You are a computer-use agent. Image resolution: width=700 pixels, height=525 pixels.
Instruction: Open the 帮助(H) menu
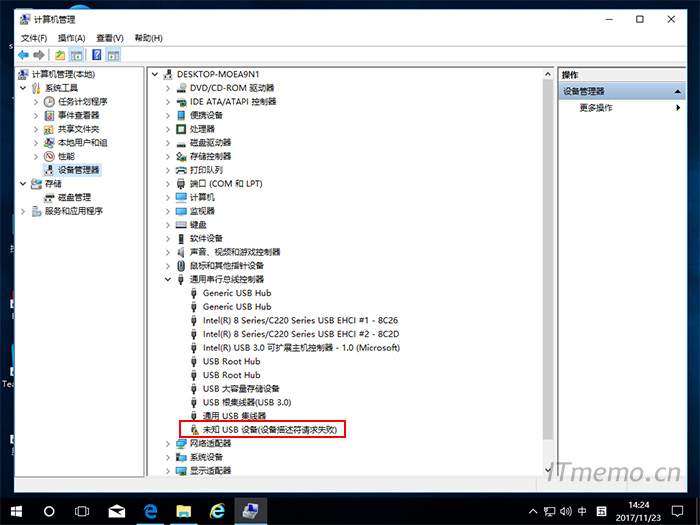(149, 38)
